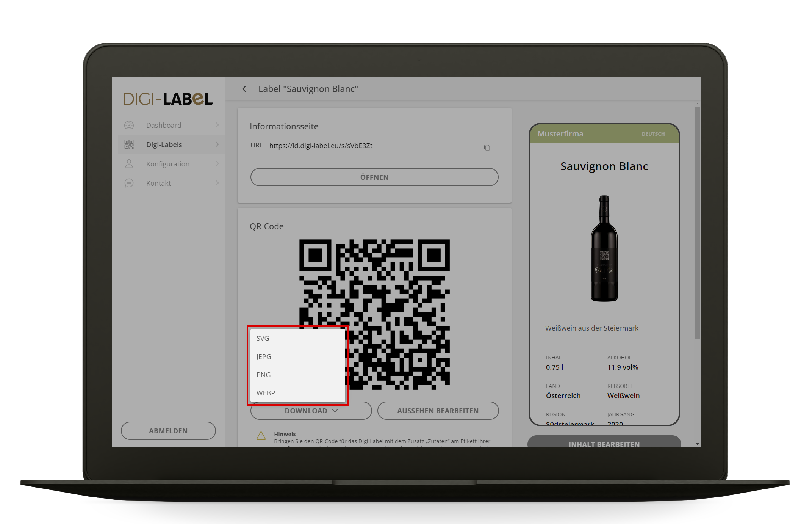Click the QR-Code section heading
Viewport: 812px width, 524px height.
267,226
